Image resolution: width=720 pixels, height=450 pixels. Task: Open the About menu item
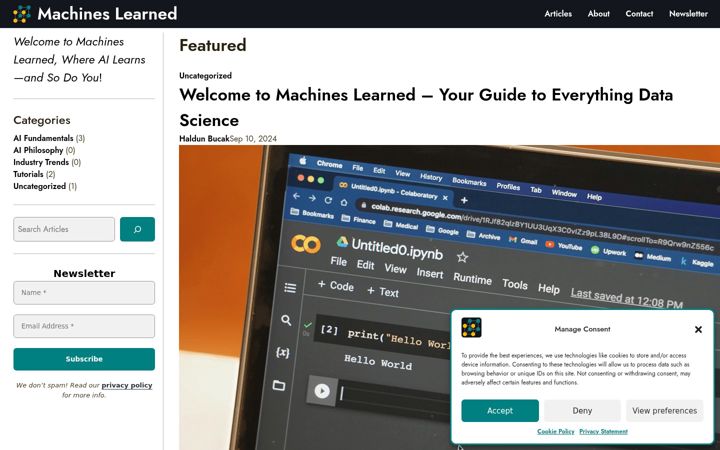[598, 14]
